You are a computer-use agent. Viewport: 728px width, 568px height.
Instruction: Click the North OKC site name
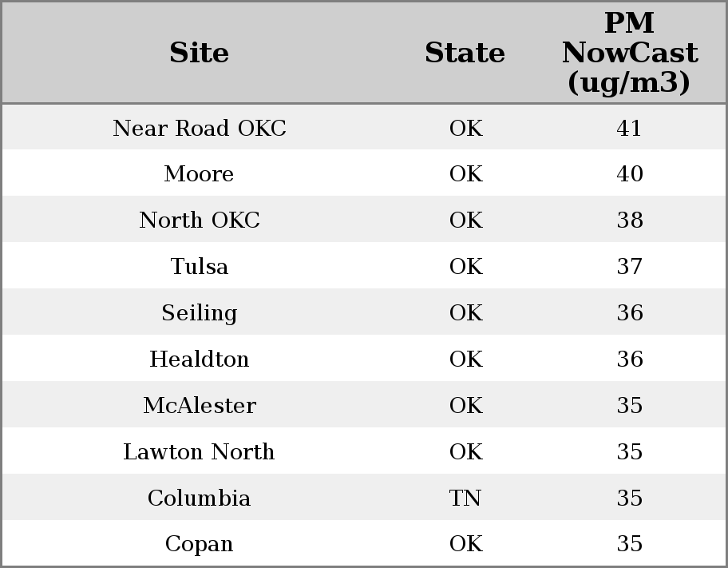[x=200, y=220]
